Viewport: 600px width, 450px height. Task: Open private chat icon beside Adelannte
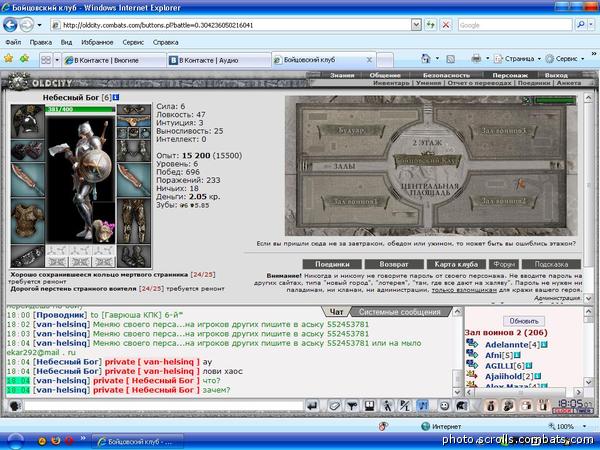(472, 344)
